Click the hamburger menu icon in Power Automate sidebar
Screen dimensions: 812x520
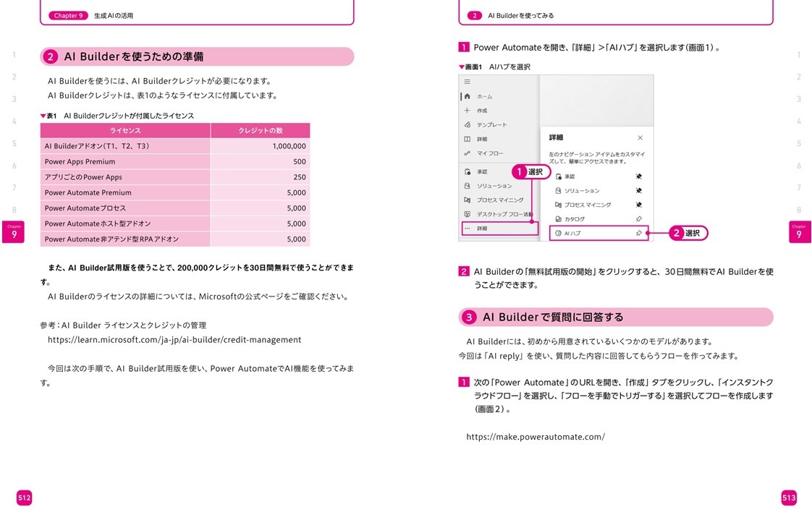coord(467,82)
